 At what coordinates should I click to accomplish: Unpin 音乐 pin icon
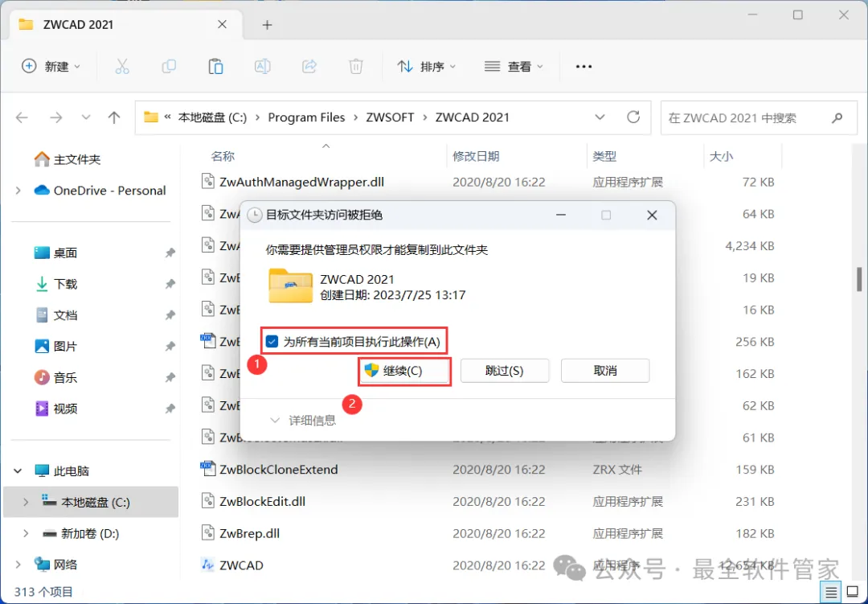pyautogui.click(x=170, y=377)
